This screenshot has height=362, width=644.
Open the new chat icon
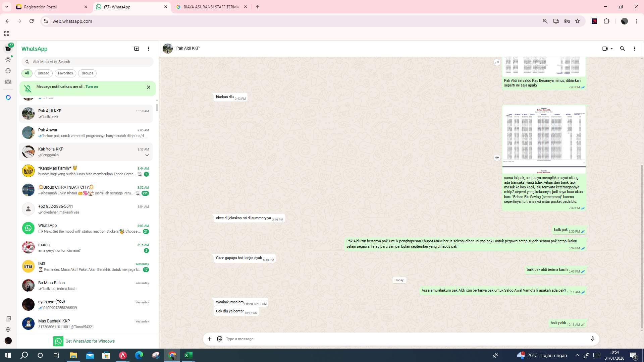coord(136,49)
